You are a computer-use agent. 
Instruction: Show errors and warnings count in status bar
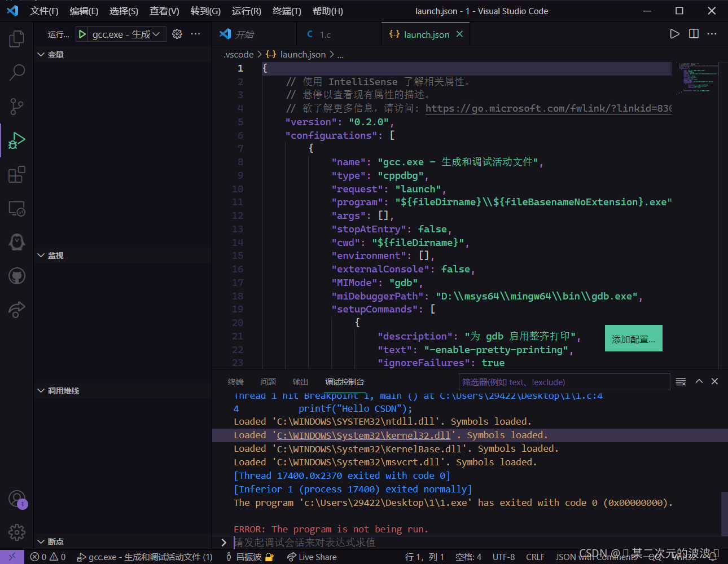tap(48, 557)
